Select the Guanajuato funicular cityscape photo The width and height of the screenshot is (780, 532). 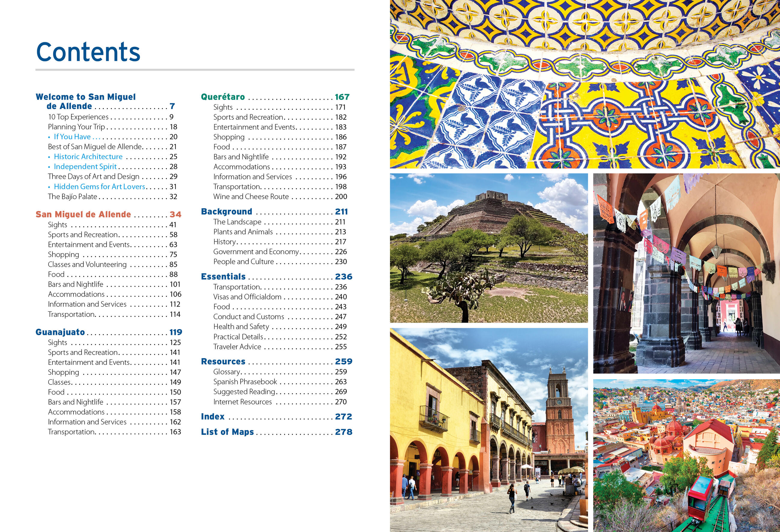(x=686, y=455)
